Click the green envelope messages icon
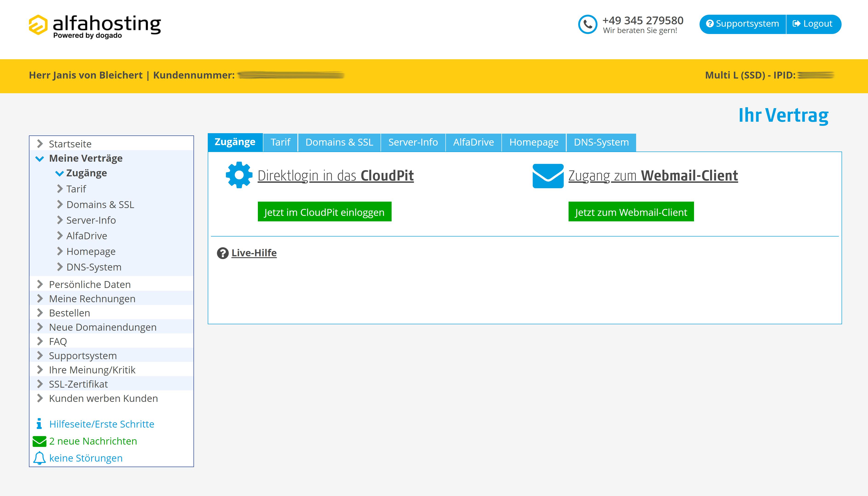This screenshot has width=868, height=496. point(39,441)
